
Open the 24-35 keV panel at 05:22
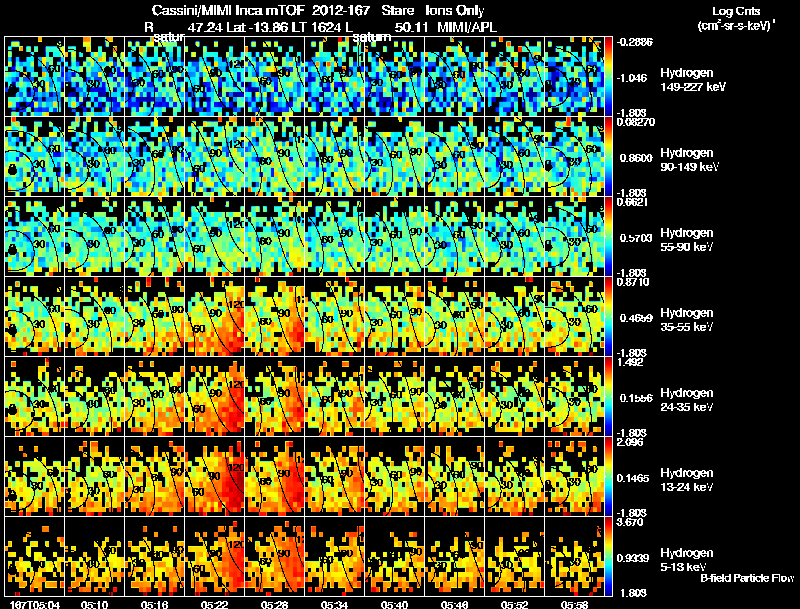click(215, 396)
